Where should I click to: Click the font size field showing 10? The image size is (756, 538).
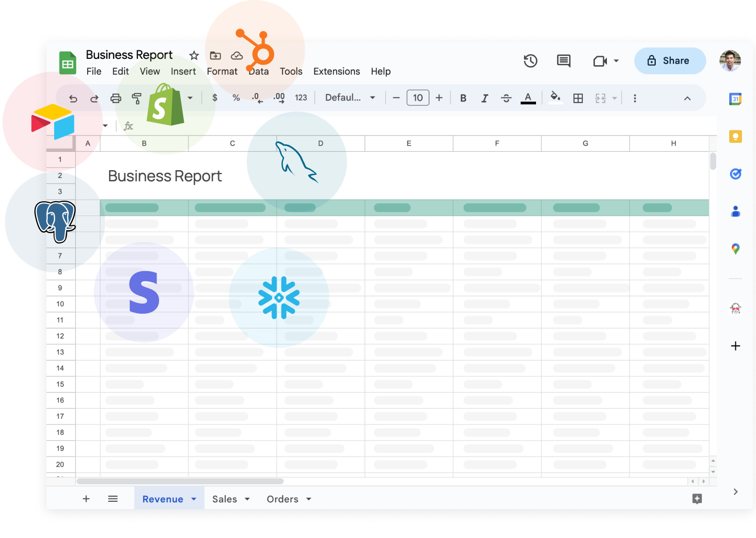click(418, 98)
